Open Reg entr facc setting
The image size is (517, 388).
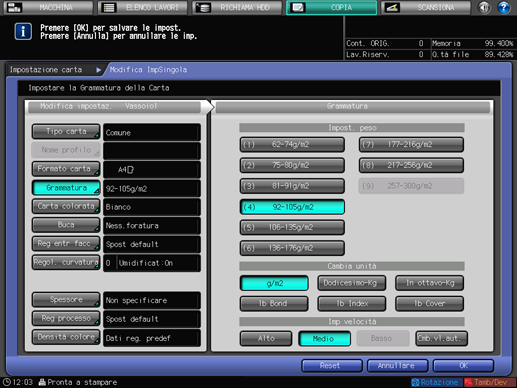pos(66,244)
